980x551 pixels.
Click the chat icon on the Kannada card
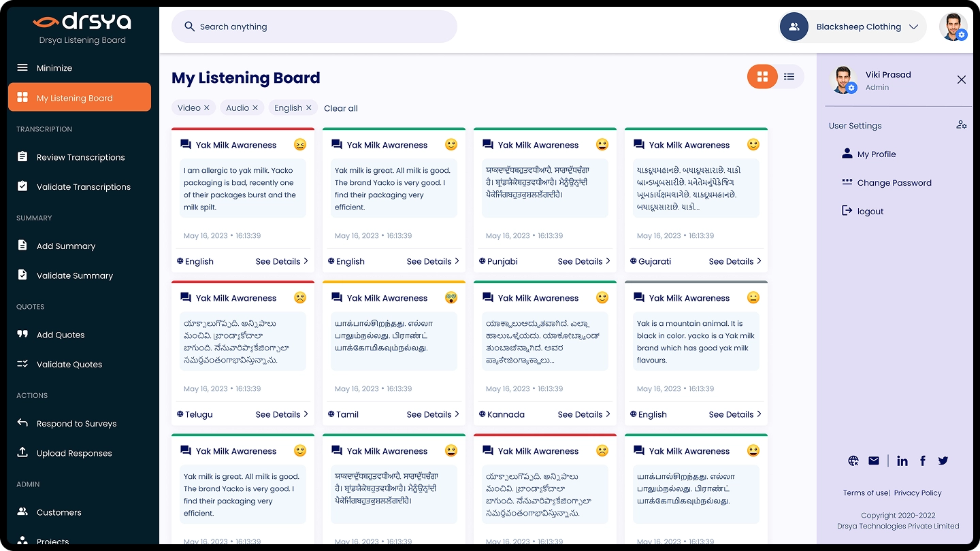click(x=488, y=297)
